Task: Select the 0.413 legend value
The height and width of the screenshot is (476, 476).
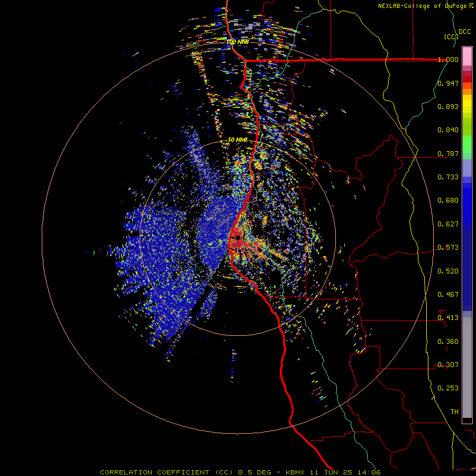Action: (448, 318)
